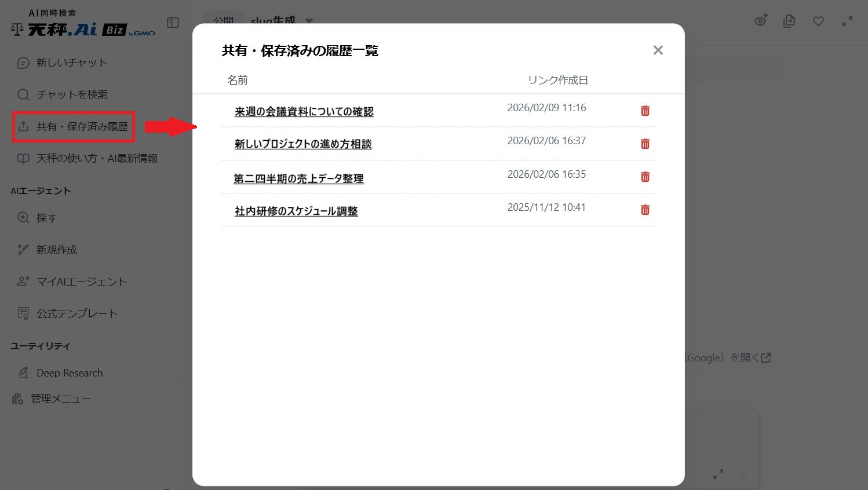Image resolution: width=868 pixels, height=490 pixels.
Task: Open マイAIエージェント in the sidebar
Action: point(81,281)
